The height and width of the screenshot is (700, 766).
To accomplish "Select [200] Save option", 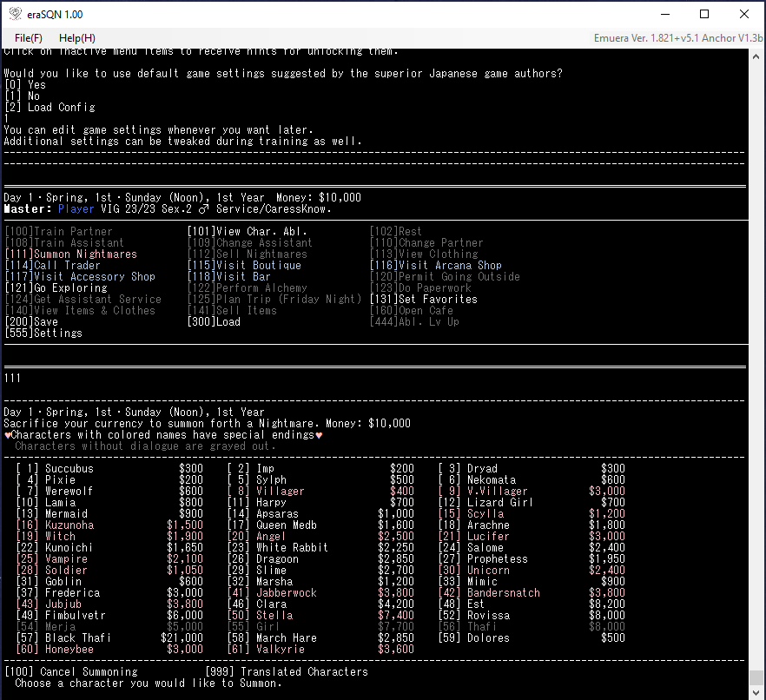I will click(31, 322).
